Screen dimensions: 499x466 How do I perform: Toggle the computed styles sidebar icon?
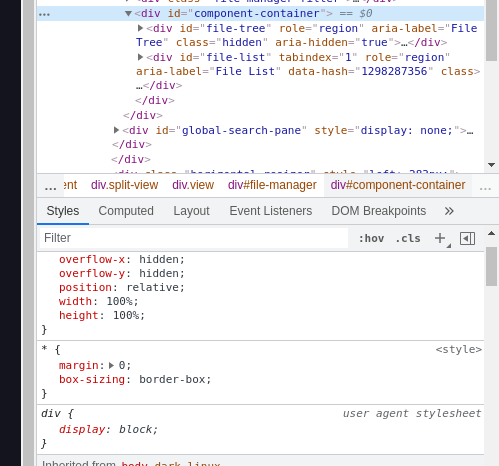pos(467,238)
